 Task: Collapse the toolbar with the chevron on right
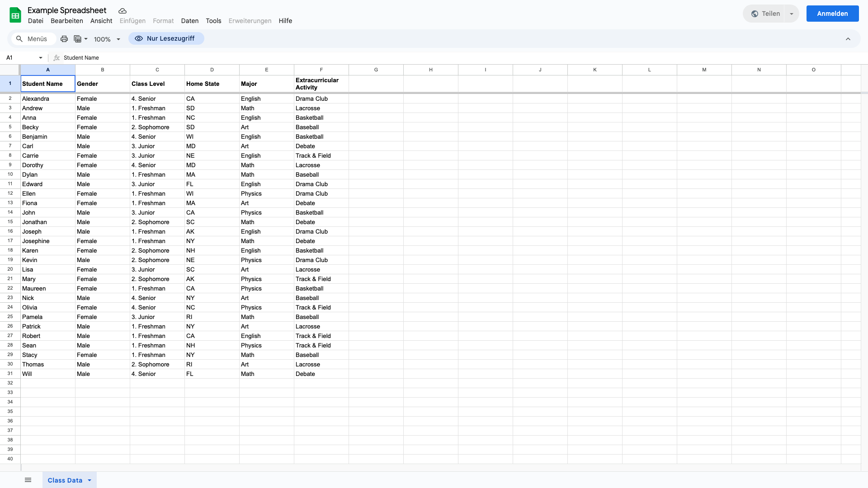coord(848,39)
